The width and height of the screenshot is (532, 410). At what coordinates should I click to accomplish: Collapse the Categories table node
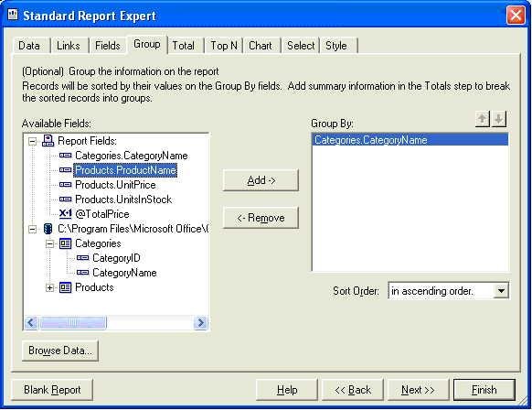(49, 243)
